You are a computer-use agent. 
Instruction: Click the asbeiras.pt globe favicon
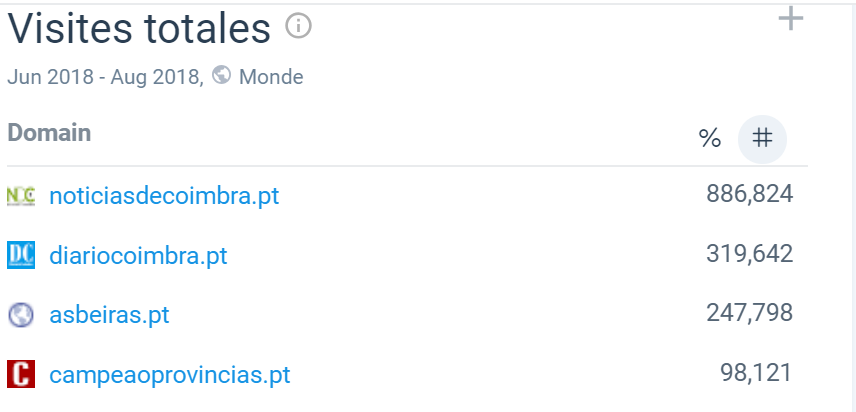(x=21, y=315)
